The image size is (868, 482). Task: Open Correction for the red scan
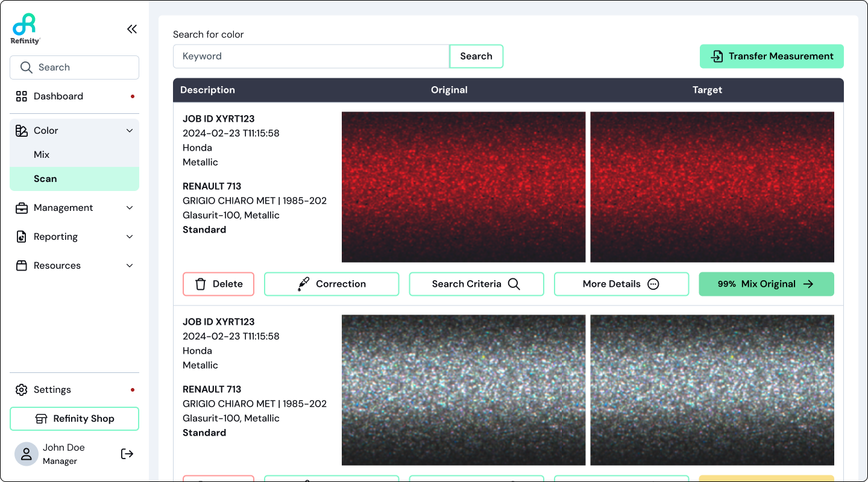[332, 284]
